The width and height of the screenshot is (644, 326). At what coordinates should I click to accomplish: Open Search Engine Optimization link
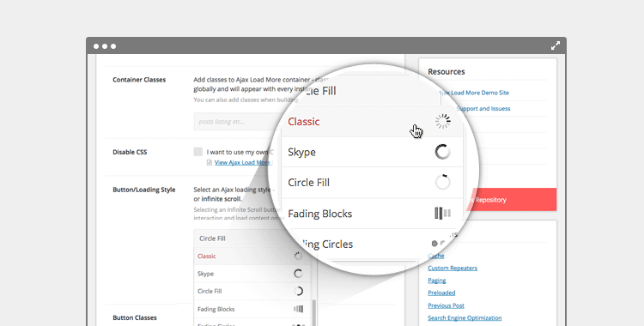point(465,317)
